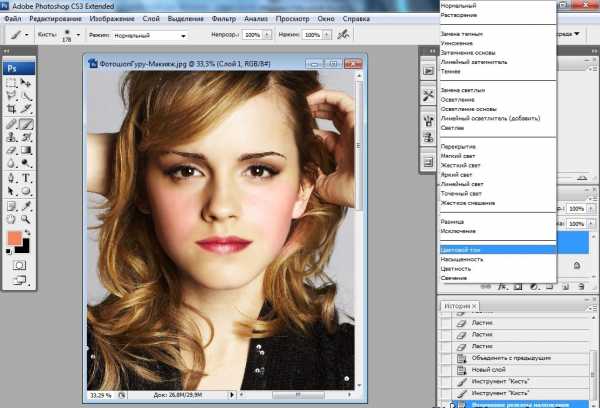
Task: Open the flow slider arrow
Action: point(327,35)
